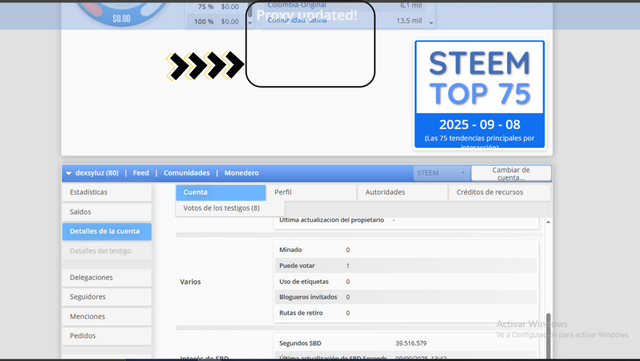Open Delegaciones in the sidebar

tap(107, 278)
